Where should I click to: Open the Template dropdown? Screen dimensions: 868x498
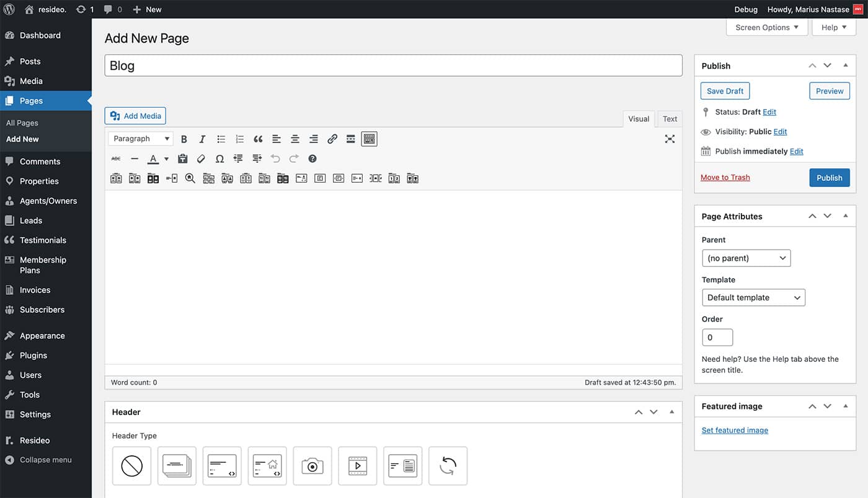coord(753,298)
